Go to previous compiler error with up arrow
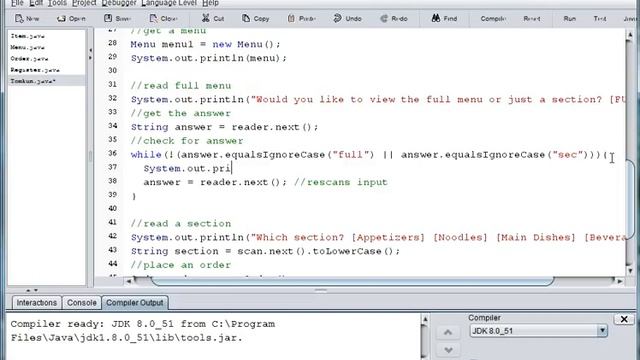The width and height of the screenshot is (640, 360). [x=448, y=333]
